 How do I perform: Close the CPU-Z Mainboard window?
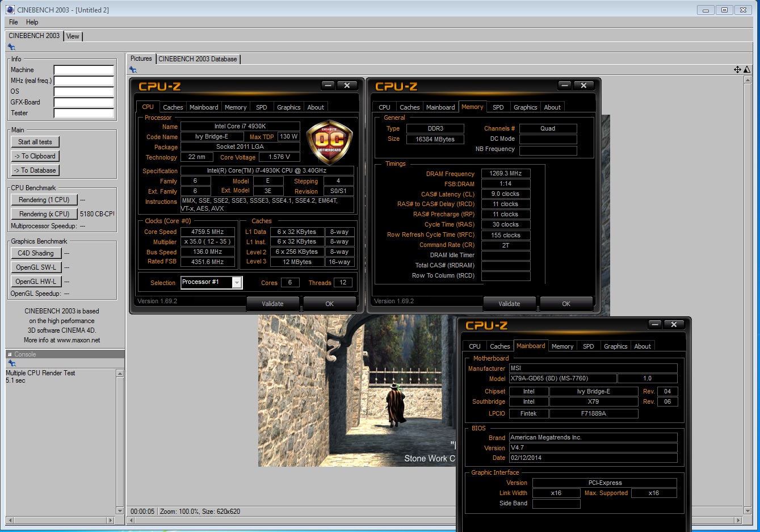674,324
